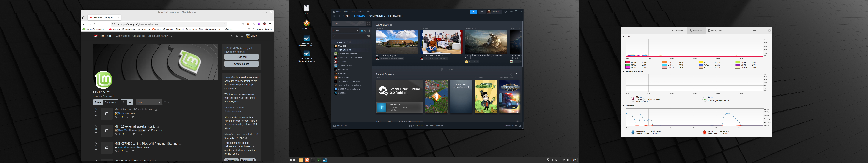Open the linuxmint.com/start/vera link
This screenshot has width=868, height=163.
tap(241, 134)
